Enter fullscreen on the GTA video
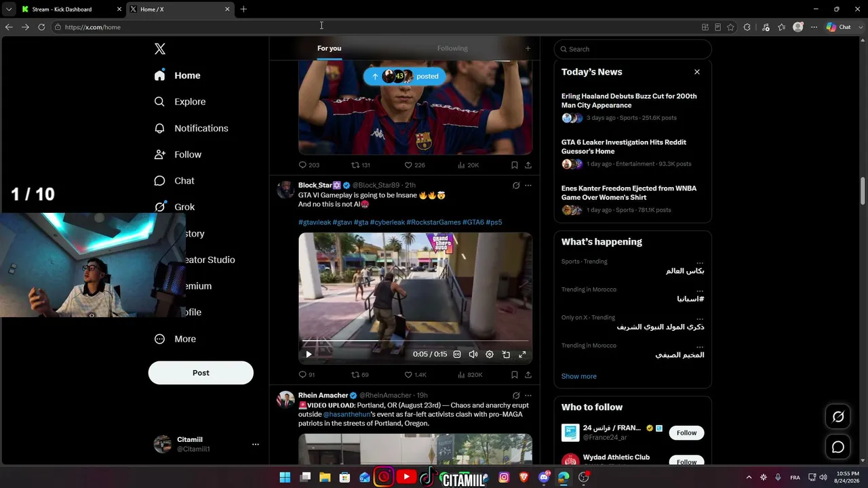The height and width of the screenshot is (488, 868). [522, 354]
